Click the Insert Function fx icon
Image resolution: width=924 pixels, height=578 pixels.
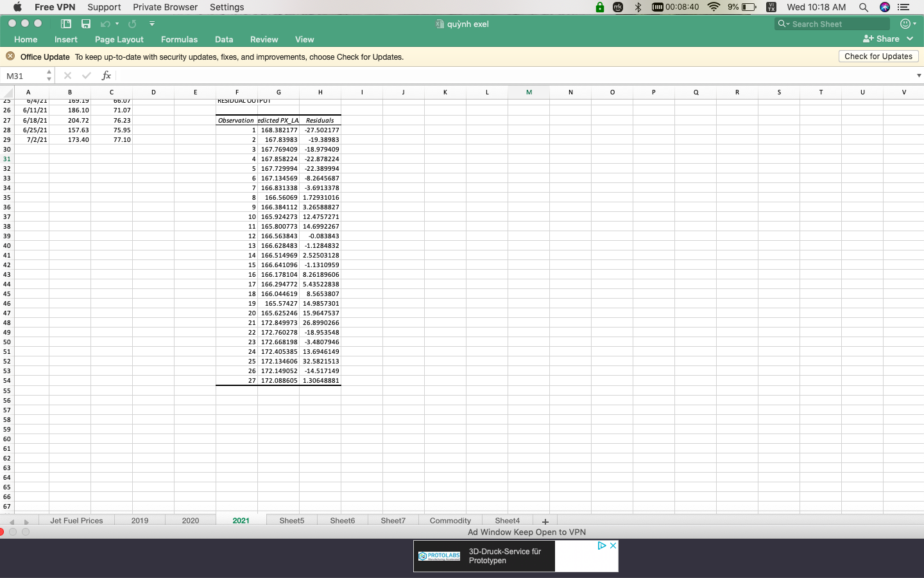click(x=107, y=76)
